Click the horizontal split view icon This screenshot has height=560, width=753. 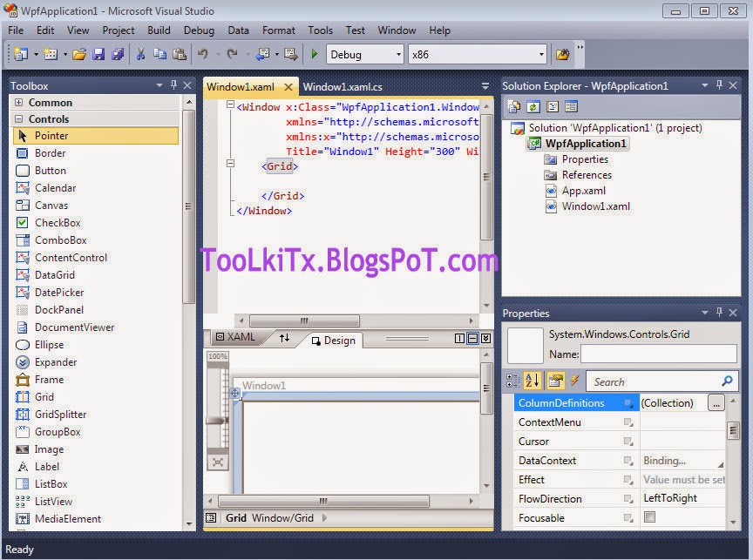[472, 339]
